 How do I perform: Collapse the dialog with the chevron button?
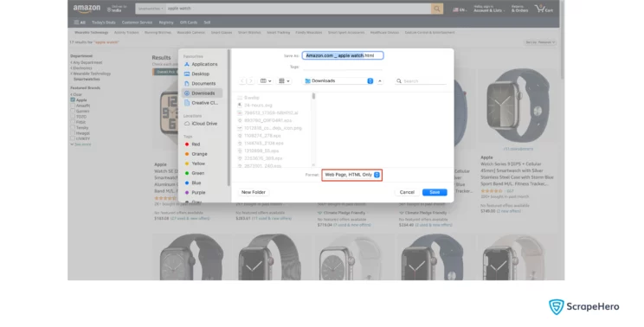[x=380, y=81]
